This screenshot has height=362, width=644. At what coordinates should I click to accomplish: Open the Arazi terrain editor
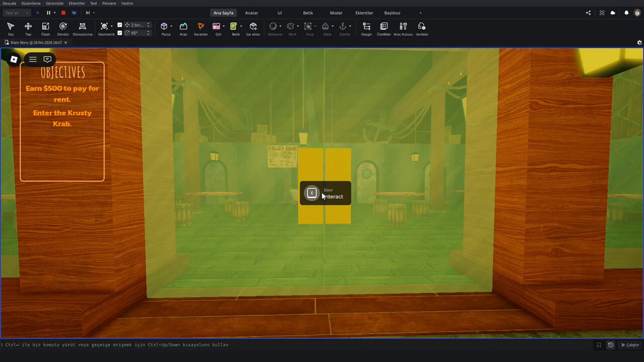click(184, 28)
